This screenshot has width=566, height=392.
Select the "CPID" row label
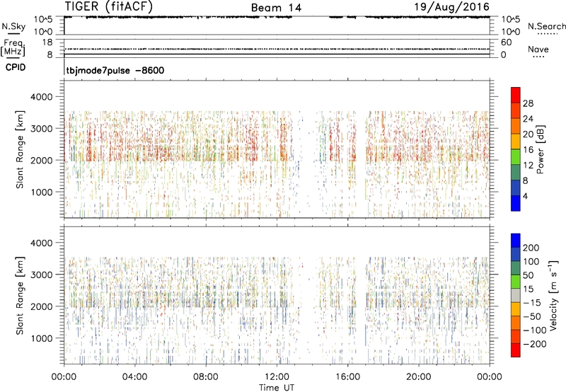[16, 67]
